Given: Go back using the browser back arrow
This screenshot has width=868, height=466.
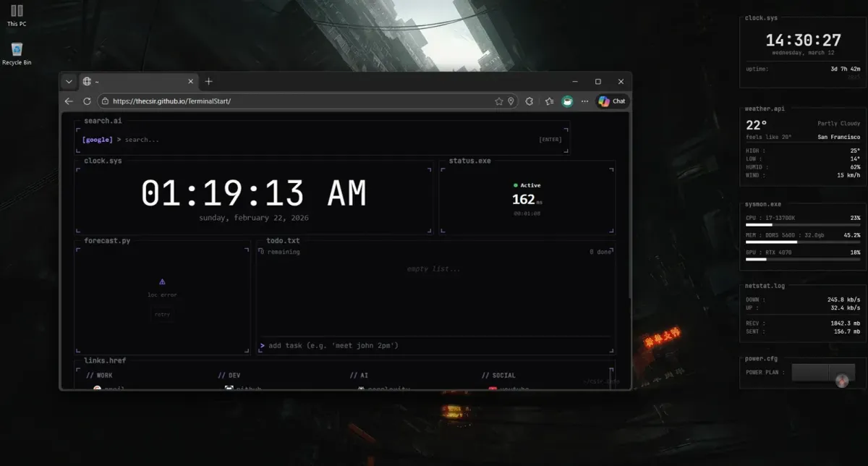Looking at the screenshot, I should [69, 101].
